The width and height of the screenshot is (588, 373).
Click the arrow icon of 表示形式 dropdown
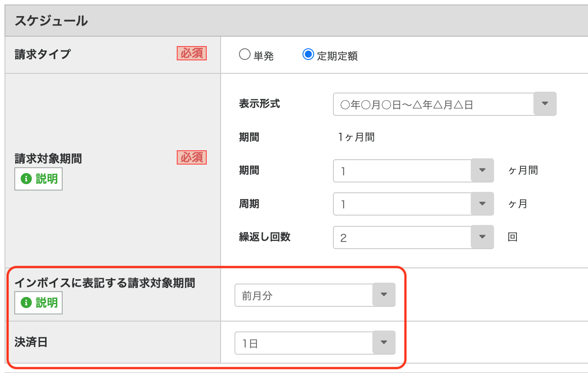(x=545, y=104)
